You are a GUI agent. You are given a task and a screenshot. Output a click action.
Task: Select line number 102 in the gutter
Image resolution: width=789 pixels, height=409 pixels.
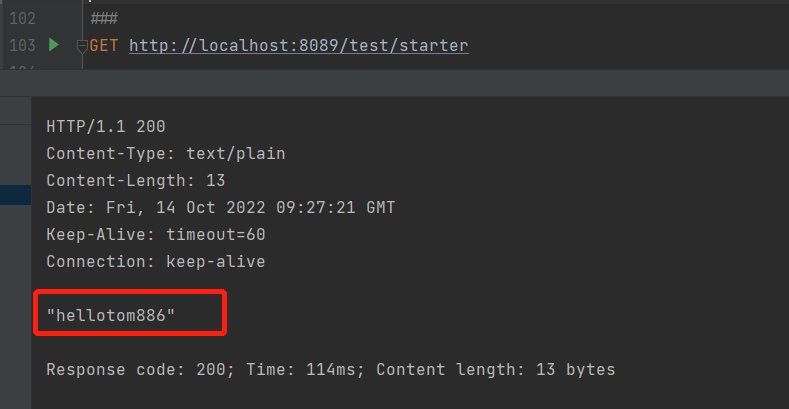pyautogui.click(x=23, y=19)
